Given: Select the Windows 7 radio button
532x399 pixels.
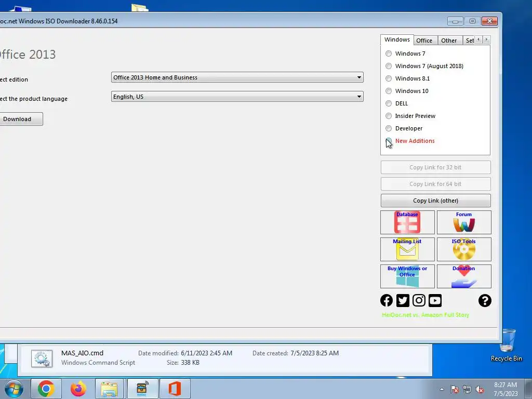Looking at the screenshot, I should point(389,54).
